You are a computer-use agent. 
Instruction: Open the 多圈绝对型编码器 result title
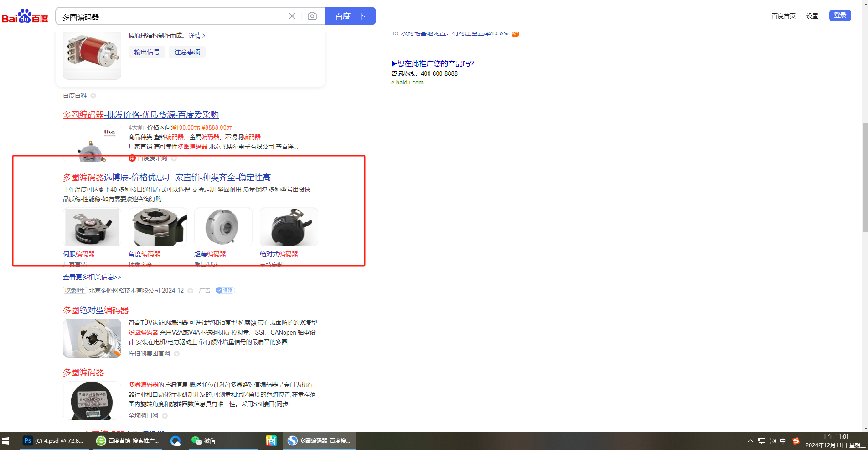[x=96, y=310]
